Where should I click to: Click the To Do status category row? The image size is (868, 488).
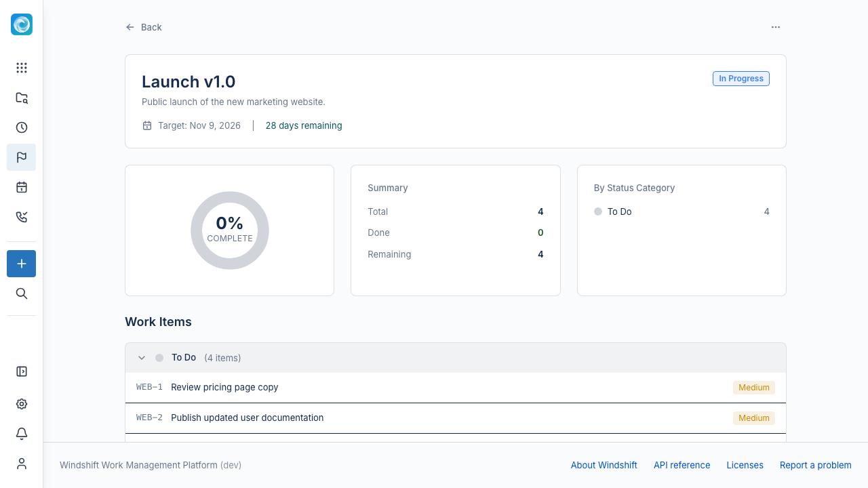tap(682, 211)
